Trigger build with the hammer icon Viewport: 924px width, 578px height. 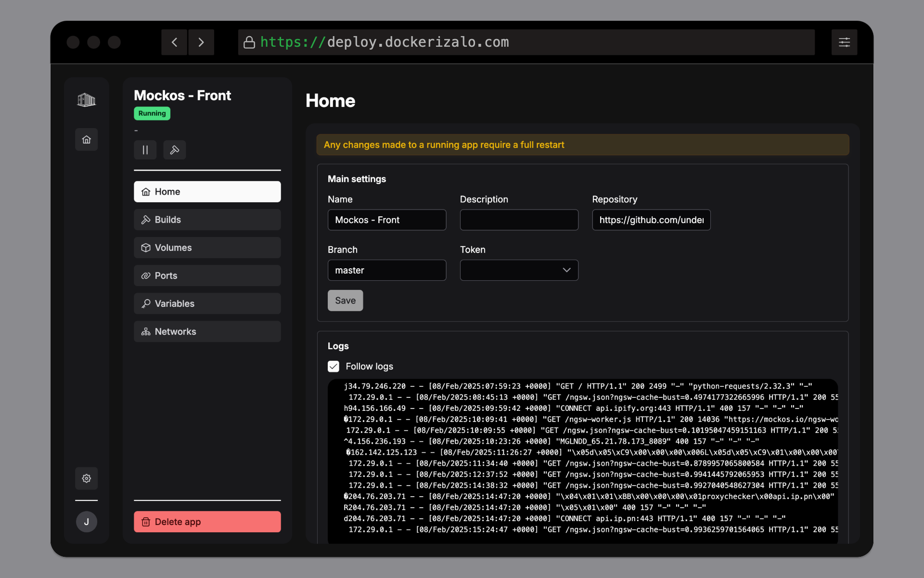[x=175, y=150]
